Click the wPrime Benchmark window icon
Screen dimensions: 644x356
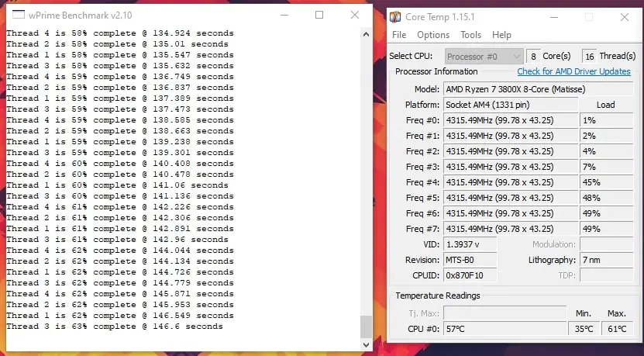click(x=19, y=16)
